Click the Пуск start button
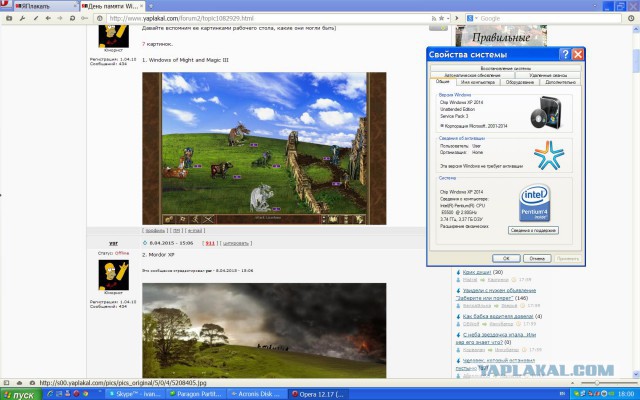The image size is (640, 400). point(20,394)
